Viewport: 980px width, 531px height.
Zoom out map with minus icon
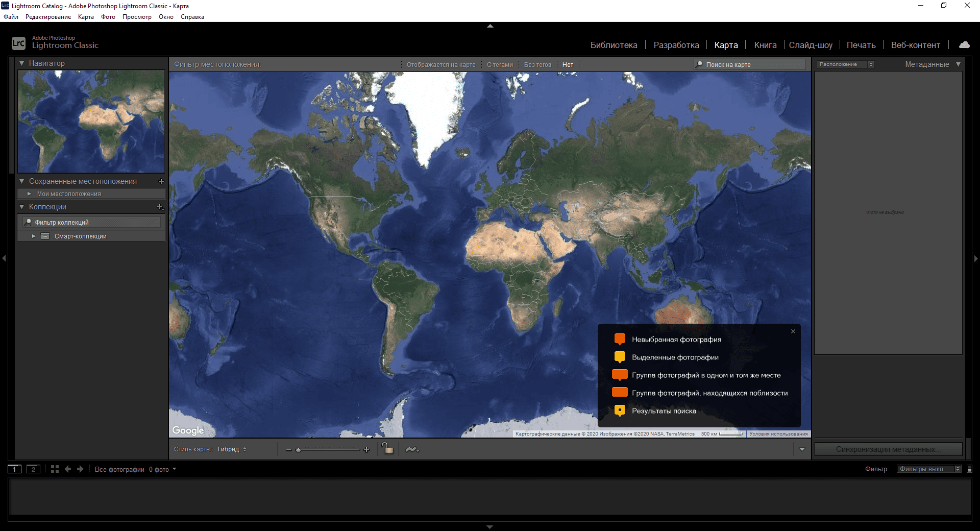289,450
